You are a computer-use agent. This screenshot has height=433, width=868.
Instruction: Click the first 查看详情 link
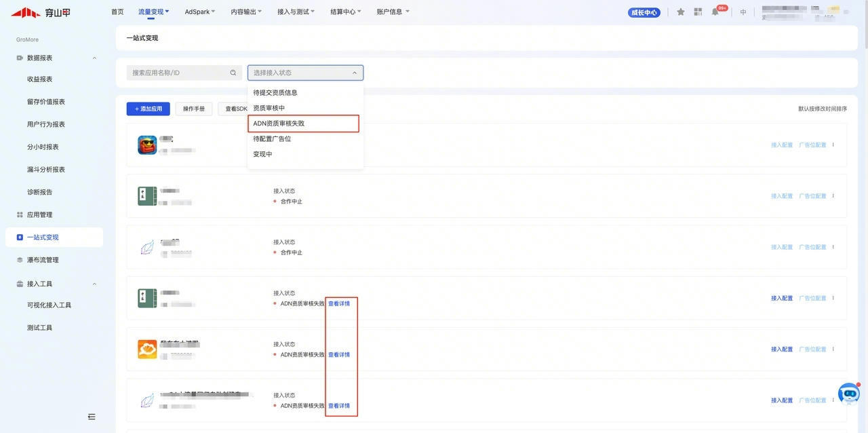pyautogui.click(x=339, y=303)
